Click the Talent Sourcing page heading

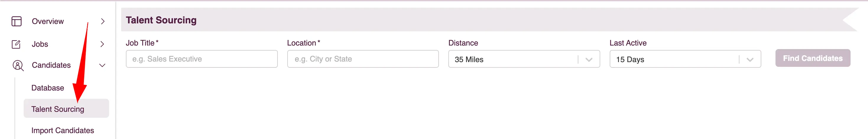click(x=161, y=20)
